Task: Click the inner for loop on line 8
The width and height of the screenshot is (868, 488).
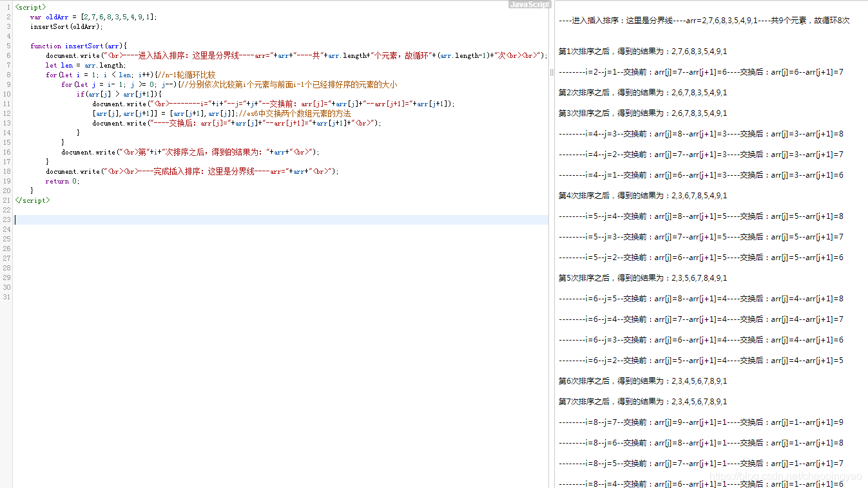Action: [x=116, y=84]
